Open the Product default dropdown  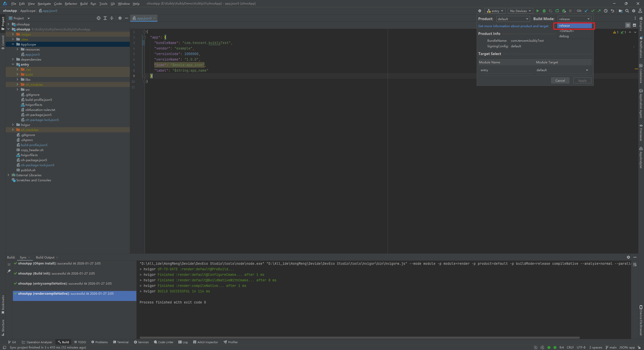[513, 19]
